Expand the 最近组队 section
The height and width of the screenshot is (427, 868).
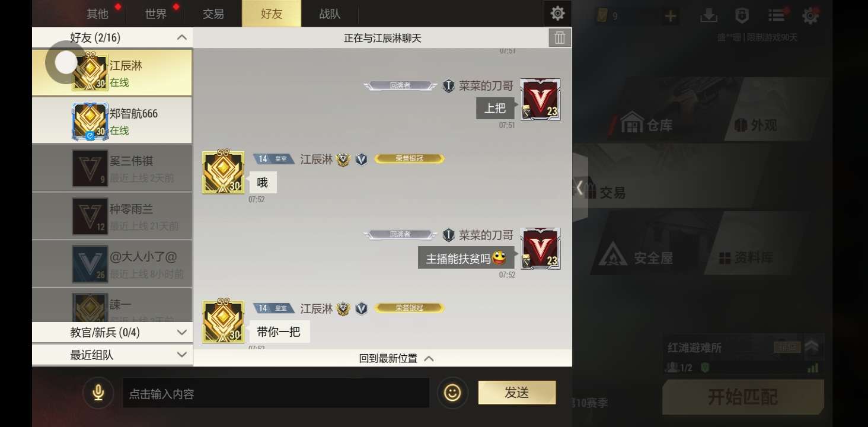point(112,355)
